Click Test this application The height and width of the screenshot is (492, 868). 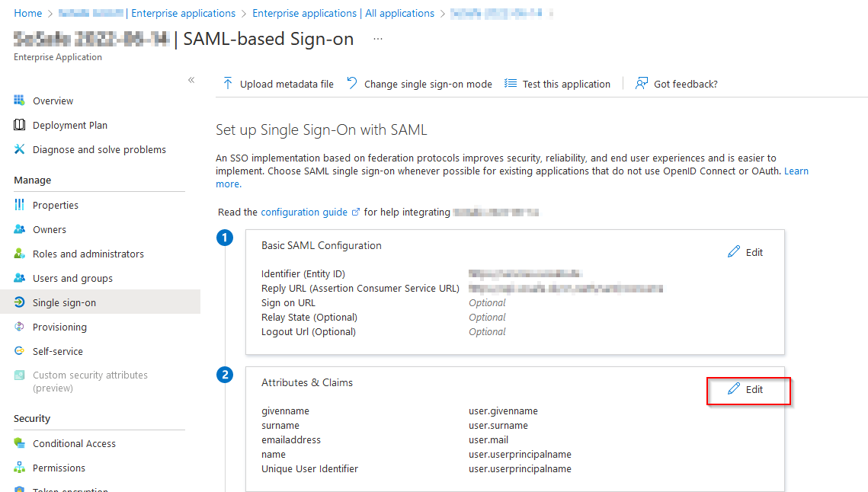click(x=558, y=84)
